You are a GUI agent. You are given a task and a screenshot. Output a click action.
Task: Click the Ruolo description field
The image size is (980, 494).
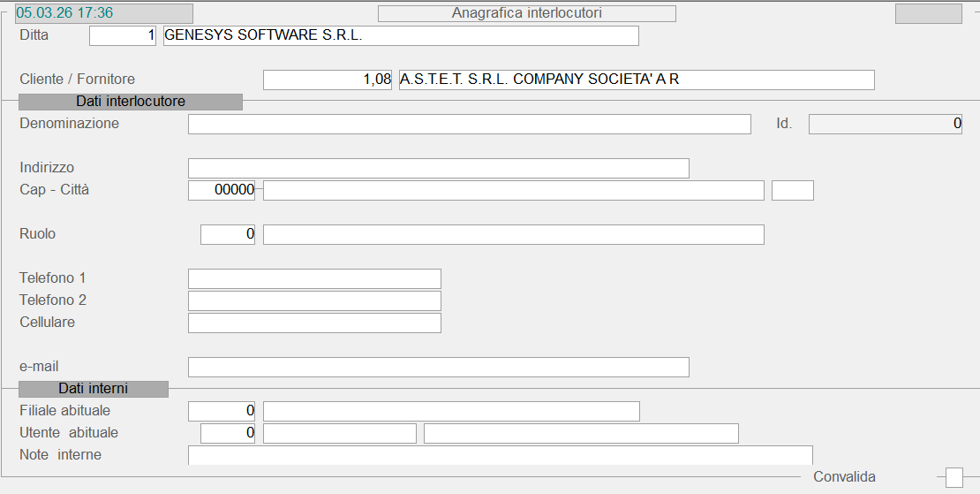[513, 234]
